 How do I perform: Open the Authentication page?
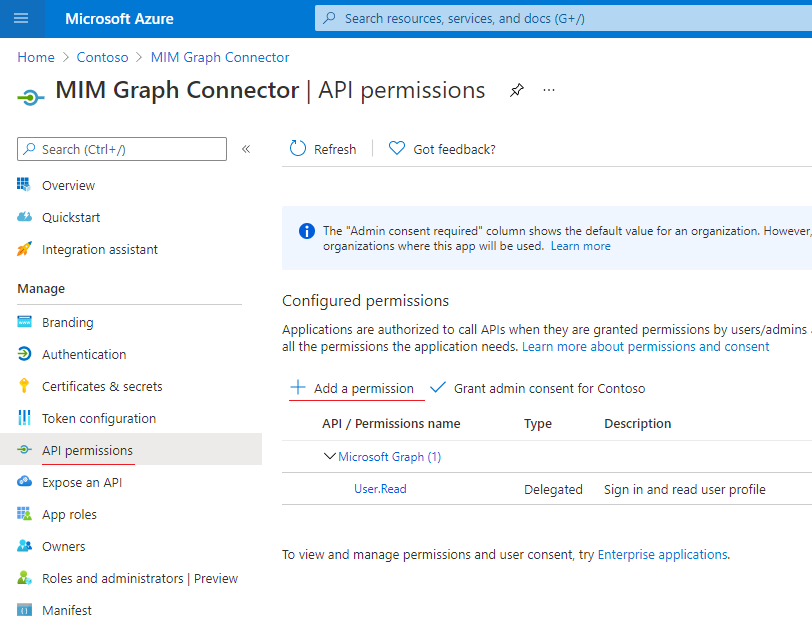coord(84,354)
